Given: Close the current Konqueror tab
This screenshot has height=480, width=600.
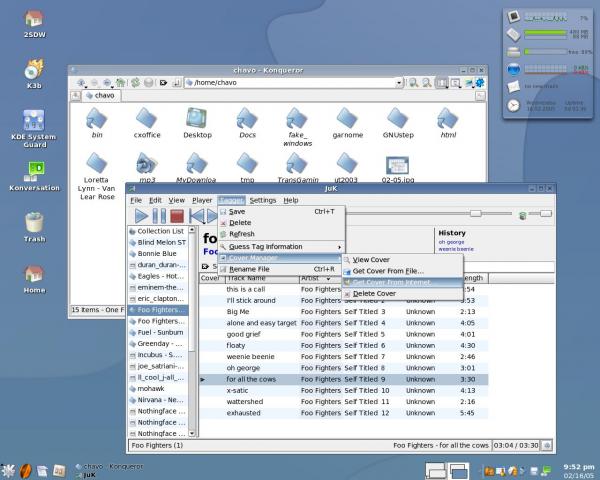Looking at the screenshot, I should [x=480, y=96].
